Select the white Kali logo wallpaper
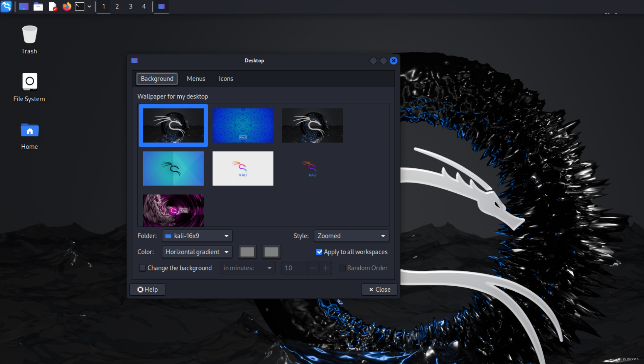644x364 pixels. coord(243,168)
